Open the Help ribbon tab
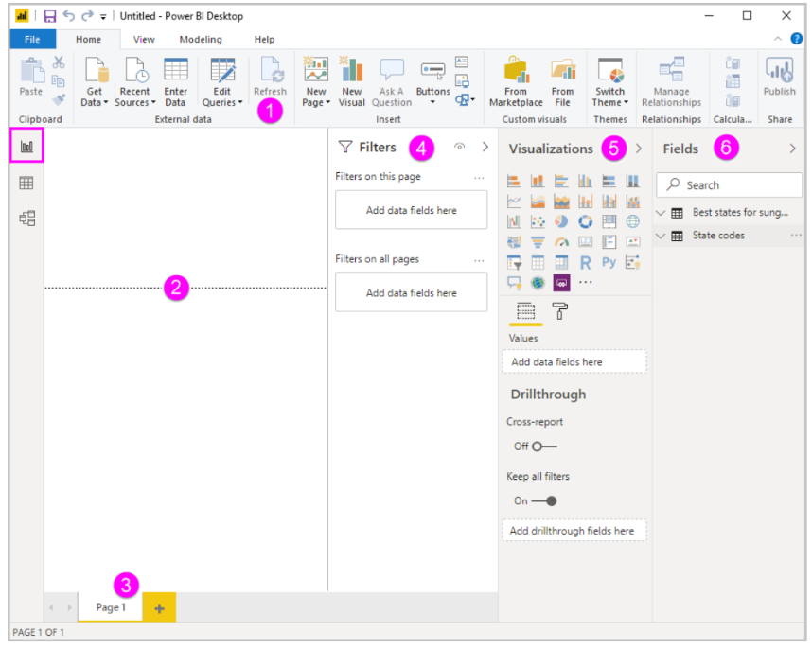 coord(264,40)
